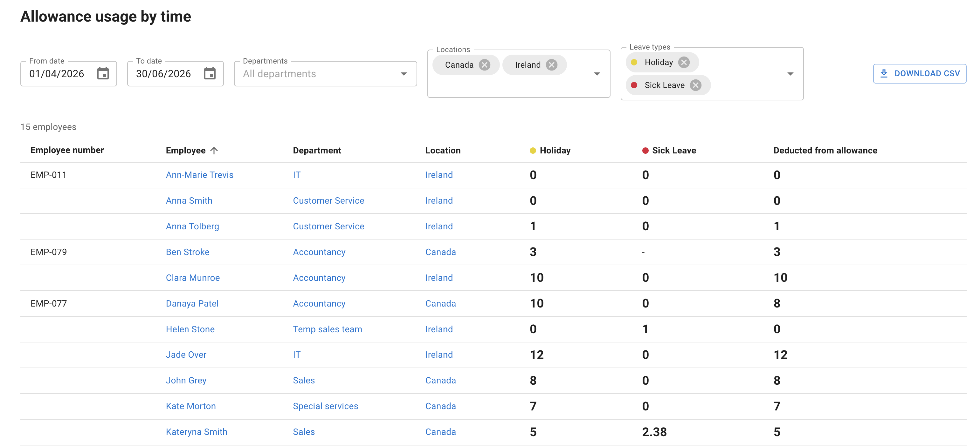Screen dimensions: 980x446
Task: Open Sales department in Kateryna Smith row
Action: (x=304, y=432)
